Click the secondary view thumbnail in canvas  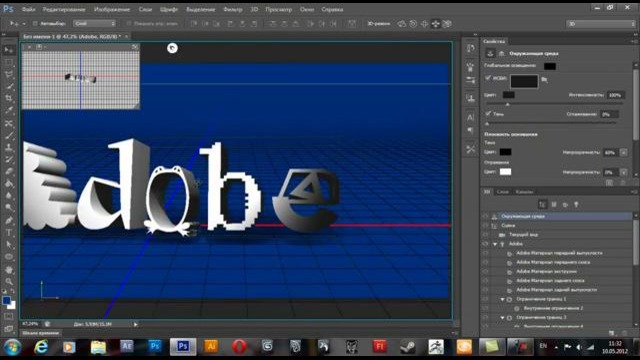tap(80, 80)
